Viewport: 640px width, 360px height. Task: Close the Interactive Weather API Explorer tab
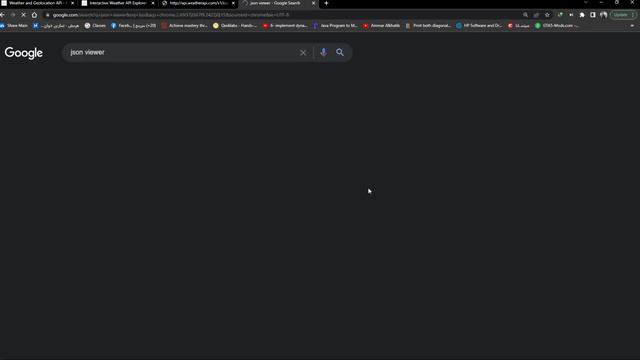[153, 3]
